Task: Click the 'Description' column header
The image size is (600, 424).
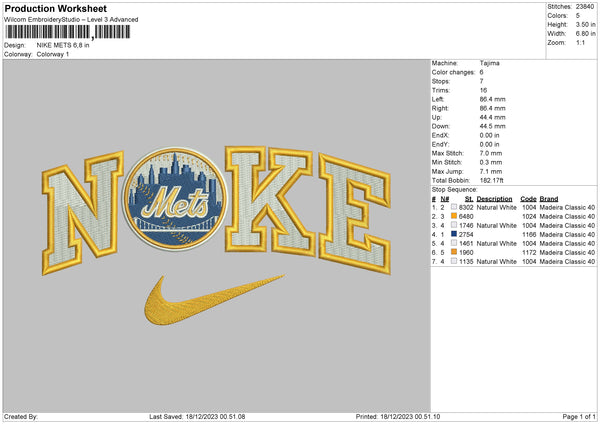Action: tap(494, 199)
